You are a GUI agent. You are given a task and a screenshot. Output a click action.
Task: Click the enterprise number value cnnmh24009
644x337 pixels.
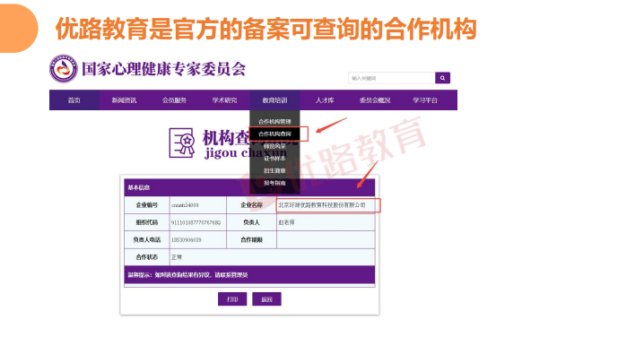tap(185, 205)
